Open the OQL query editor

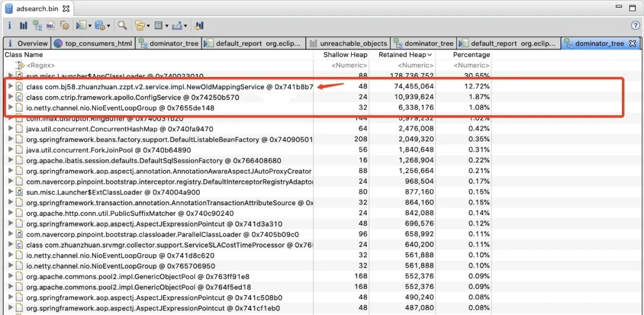[51, 26]
